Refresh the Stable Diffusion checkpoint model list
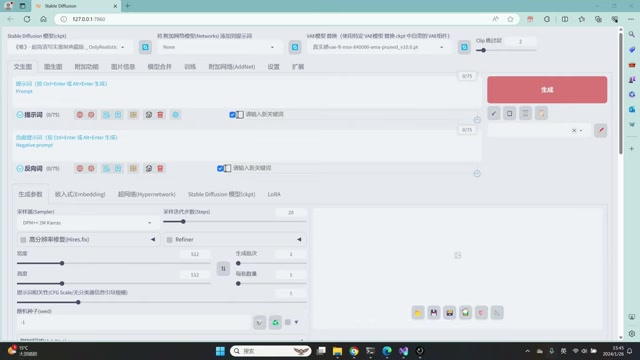 (x=145, y=47)
